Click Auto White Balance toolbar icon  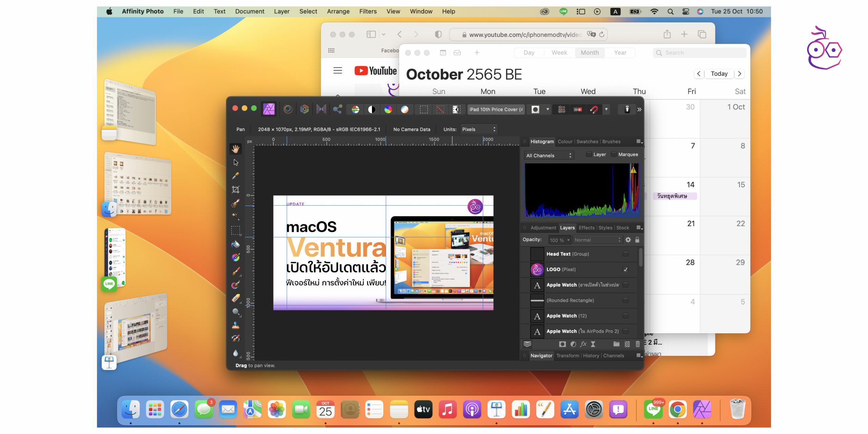tap(405, 109)
